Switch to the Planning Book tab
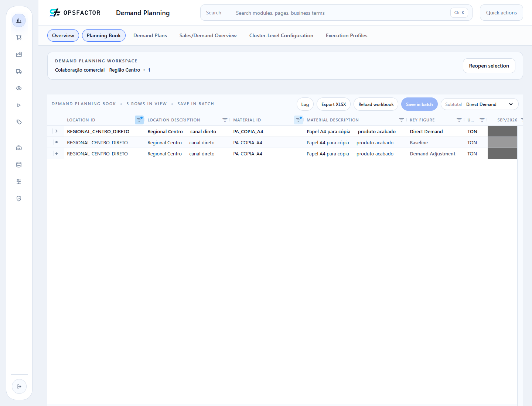The height and width of the screenshot is (406, 532). (x=104, y=35)
